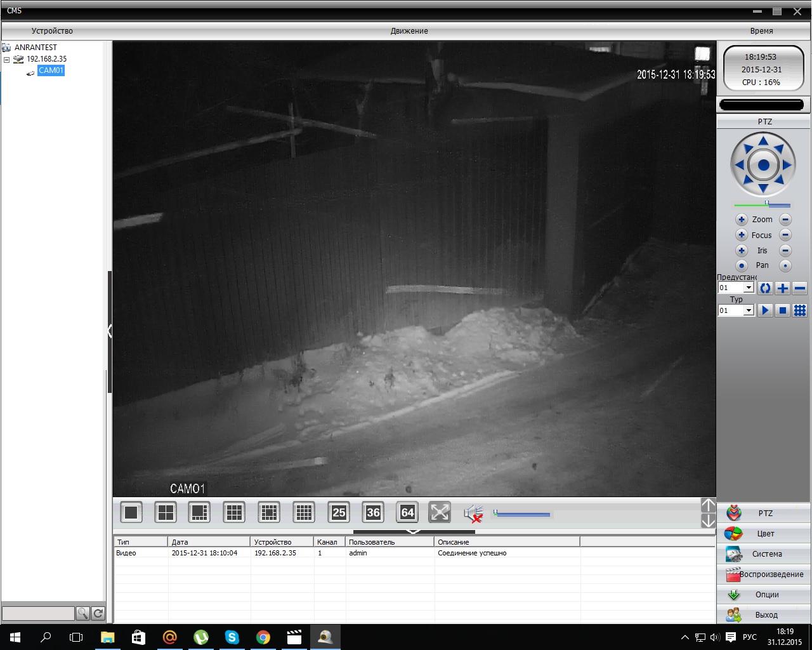The height and width of the screenshot is (650, 812).
Task: Select the log row "Соединение успешно"
Action: pos(414,554)
